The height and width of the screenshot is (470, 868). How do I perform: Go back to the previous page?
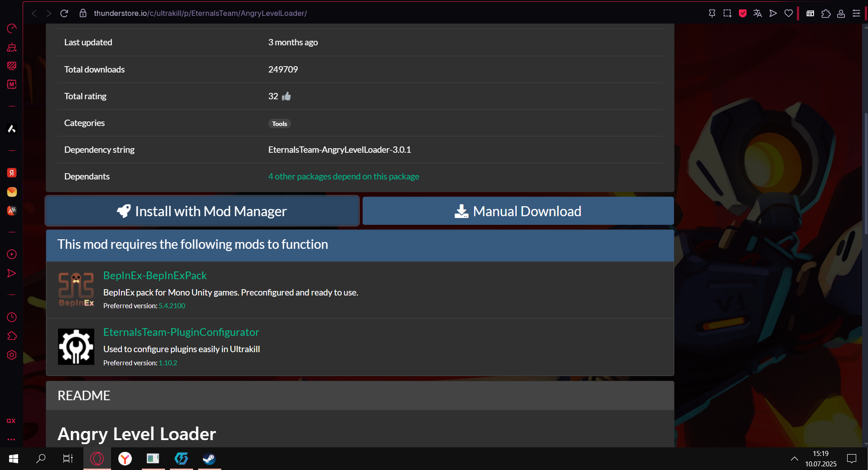point(34,14)
